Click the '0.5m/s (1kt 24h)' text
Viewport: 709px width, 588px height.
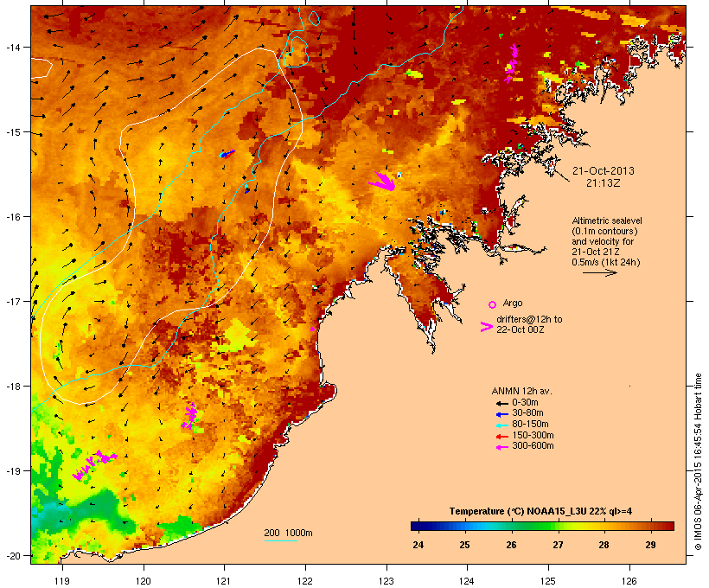point(606,262)
